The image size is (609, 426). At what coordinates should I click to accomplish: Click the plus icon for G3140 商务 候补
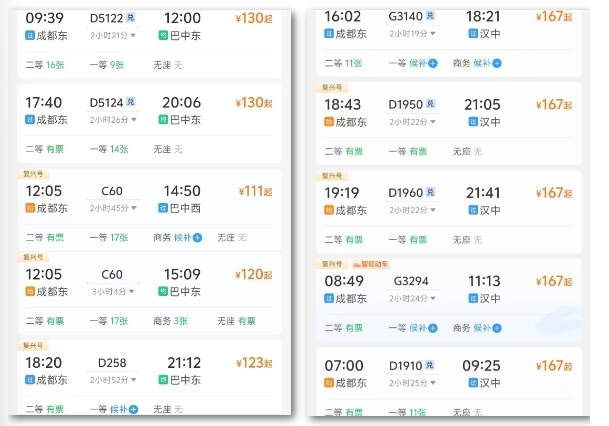[497, 63]
